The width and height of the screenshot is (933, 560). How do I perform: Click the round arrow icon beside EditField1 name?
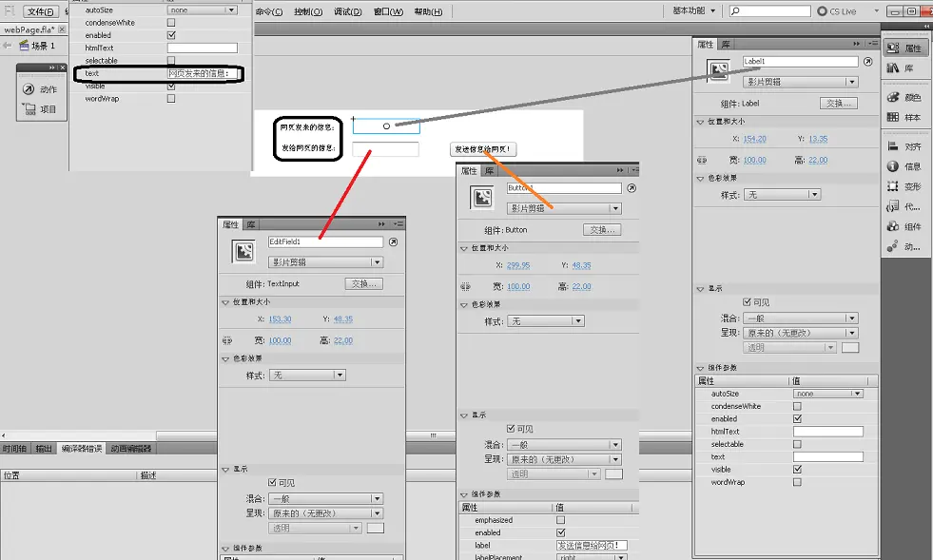coord(394,242)
